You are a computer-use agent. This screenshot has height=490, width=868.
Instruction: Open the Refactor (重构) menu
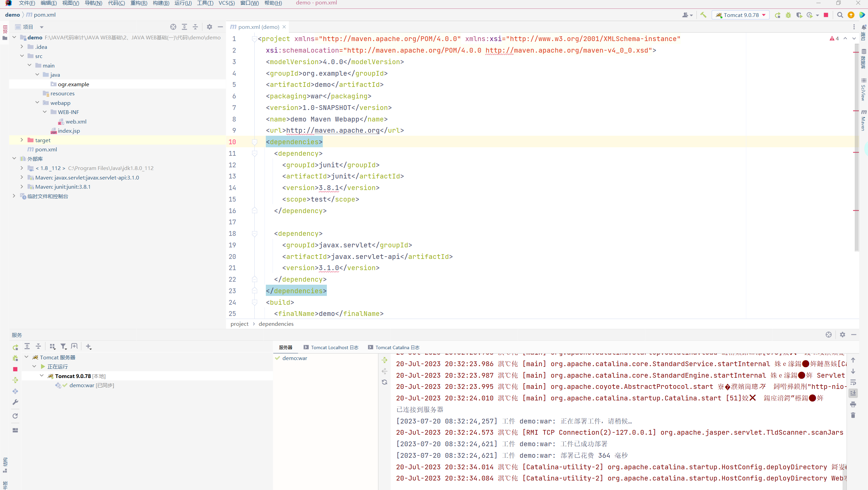coord(139,3)
